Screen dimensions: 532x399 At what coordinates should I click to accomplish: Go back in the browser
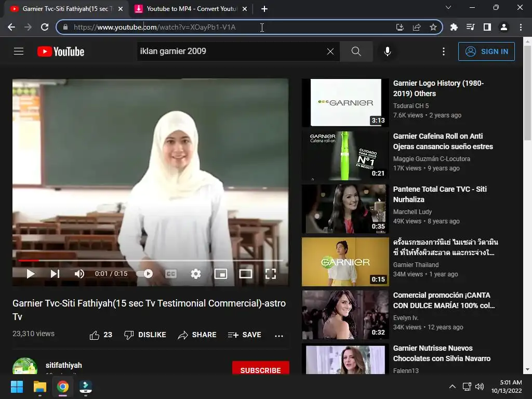(x=11, y=27)
